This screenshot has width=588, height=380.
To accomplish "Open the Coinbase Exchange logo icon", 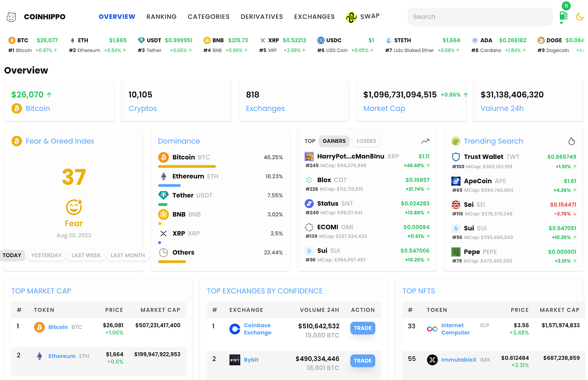I will click(235, 328).
